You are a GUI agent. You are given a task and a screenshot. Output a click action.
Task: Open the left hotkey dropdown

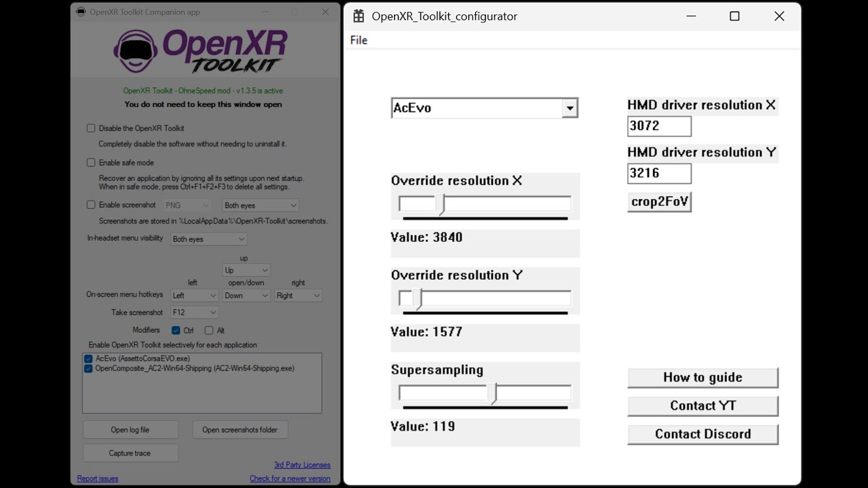pyautogui.click(x=194, y=296)
